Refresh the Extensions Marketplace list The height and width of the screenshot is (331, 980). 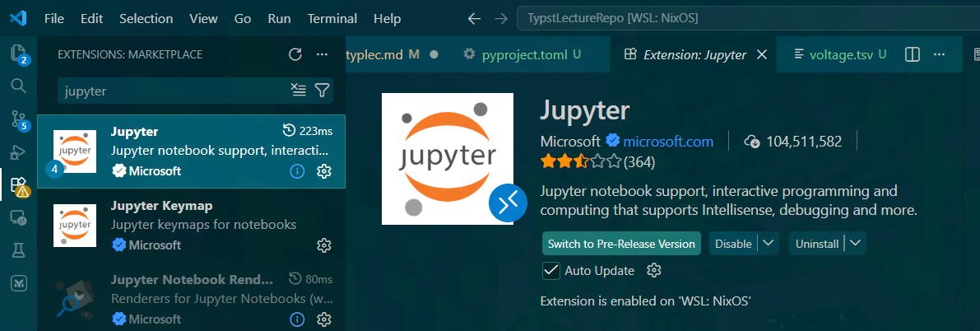click(295, 54)
